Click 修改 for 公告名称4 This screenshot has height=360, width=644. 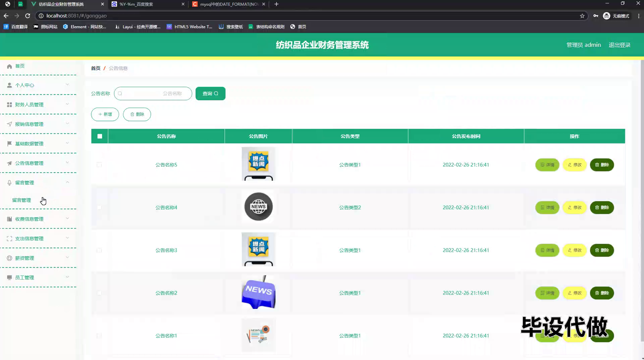click(x=575, y=208)
